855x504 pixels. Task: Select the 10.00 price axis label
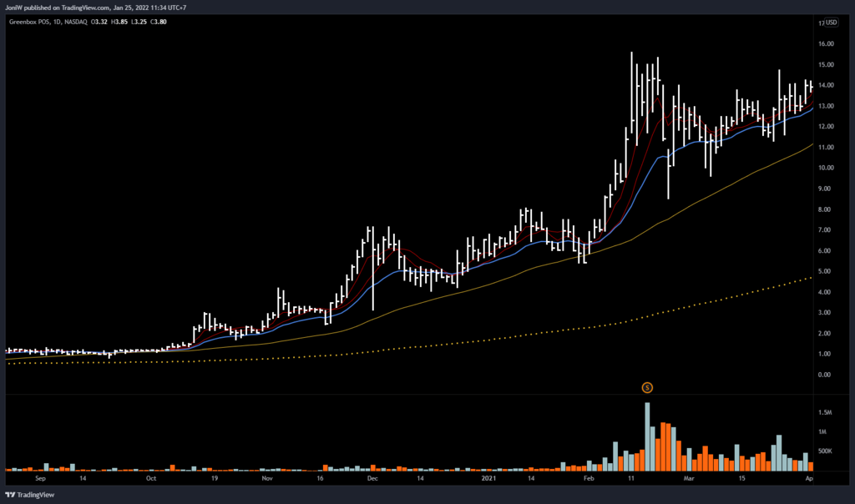pyautogui.click(x=827, y=168)
